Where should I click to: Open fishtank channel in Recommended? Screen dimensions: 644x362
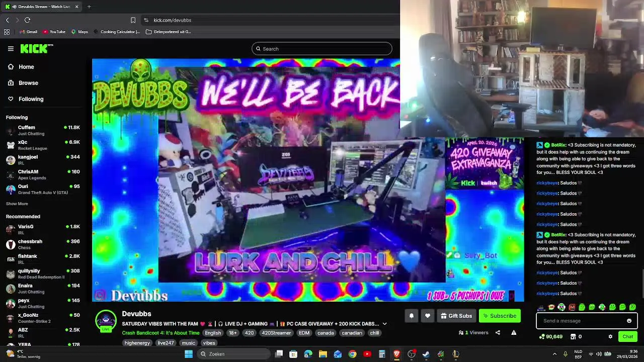(43, 259)
